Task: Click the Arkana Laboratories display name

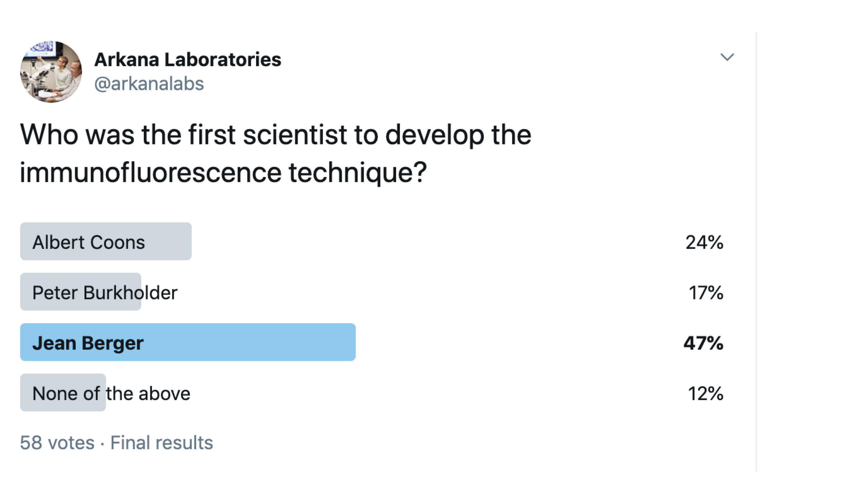Action: point(188,59)
